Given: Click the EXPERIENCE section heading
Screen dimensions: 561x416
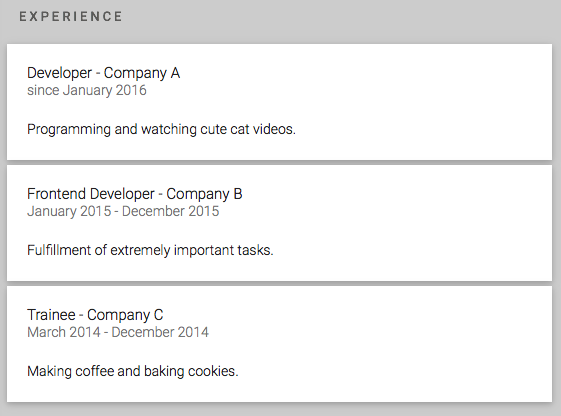Looking at the screenshot, I should click(70, 16).
